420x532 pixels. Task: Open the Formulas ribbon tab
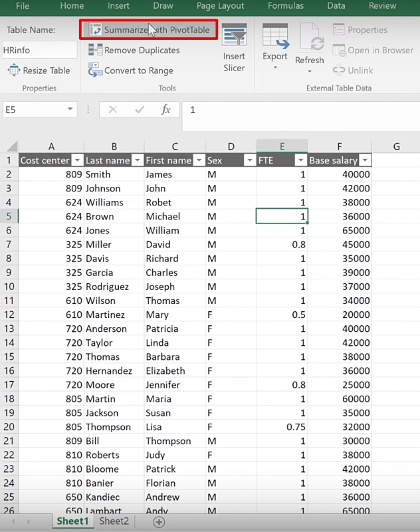(x=286, y=6)
